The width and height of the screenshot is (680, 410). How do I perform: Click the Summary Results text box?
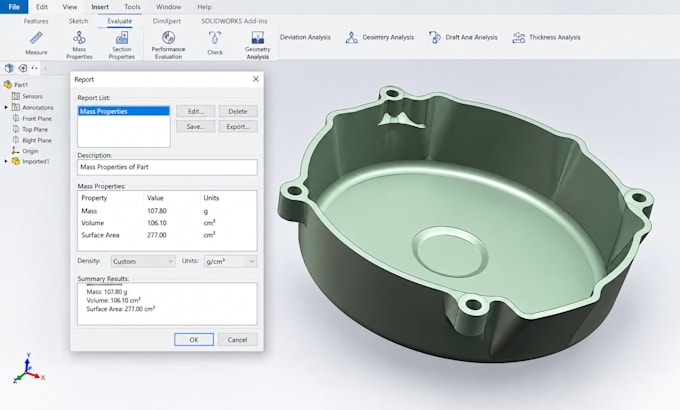point(167,304)
